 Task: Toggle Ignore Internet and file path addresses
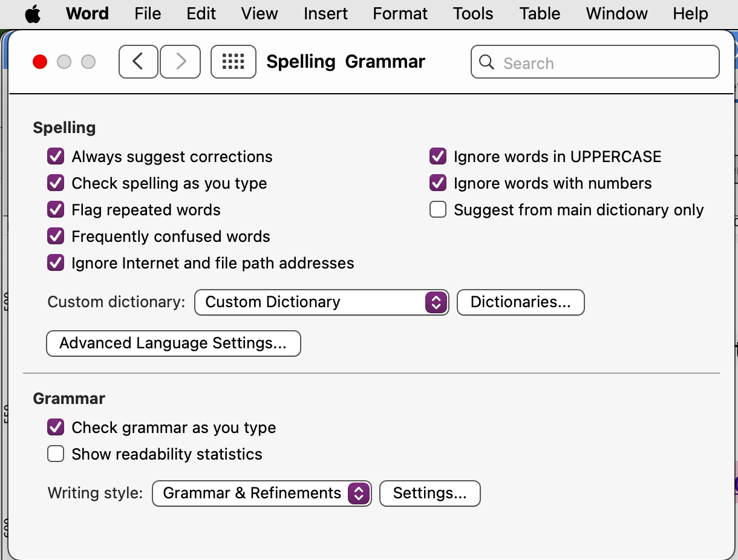(56, 263)
